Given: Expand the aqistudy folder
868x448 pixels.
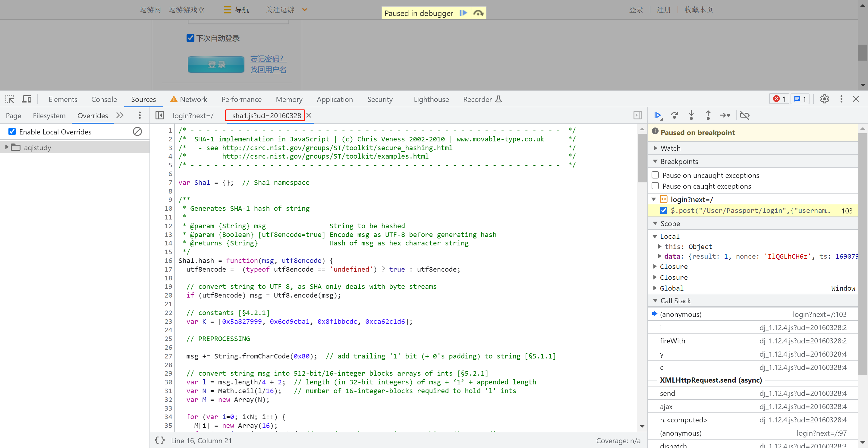Looking at the screenshot, I should (x=7, y=147).
